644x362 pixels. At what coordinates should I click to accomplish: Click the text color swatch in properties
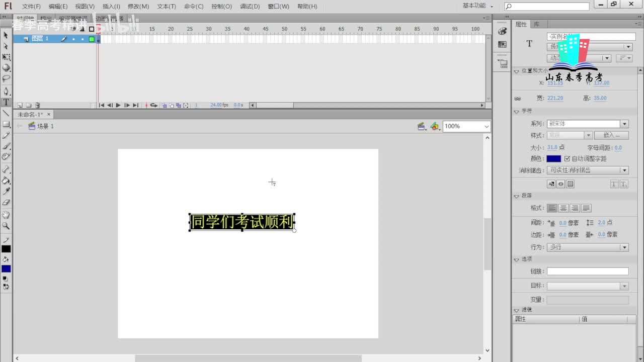coord(554,159)
